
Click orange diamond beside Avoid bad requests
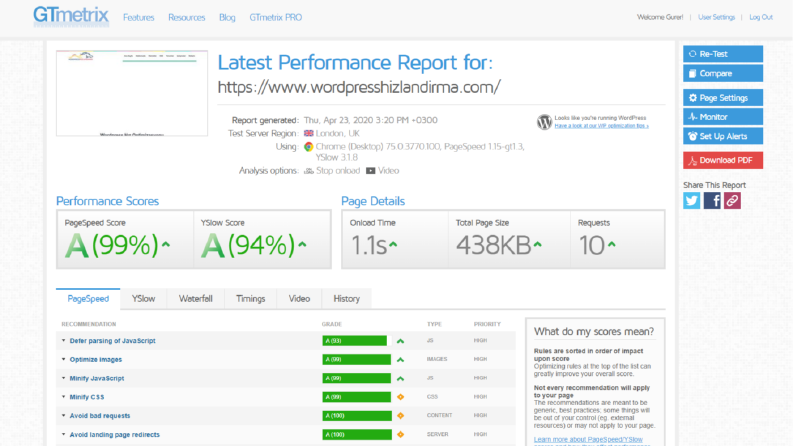[401, 416]
